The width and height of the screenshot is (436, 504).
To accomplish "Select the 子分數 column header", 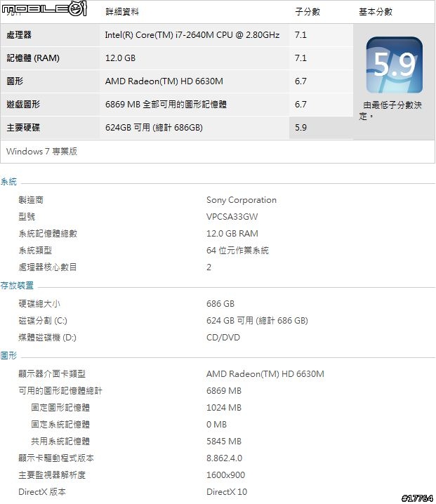I will click(x=308, y=12).
